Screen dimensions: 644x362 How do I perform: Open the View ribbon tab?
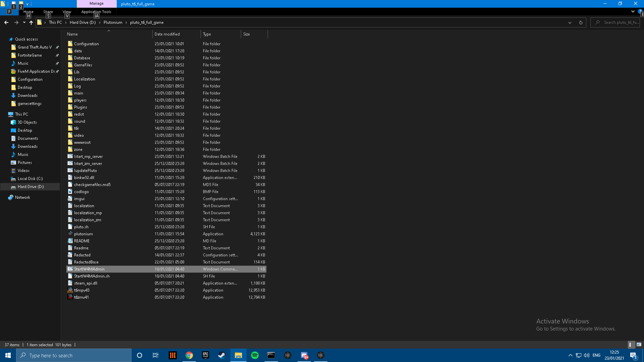point(67,12)
